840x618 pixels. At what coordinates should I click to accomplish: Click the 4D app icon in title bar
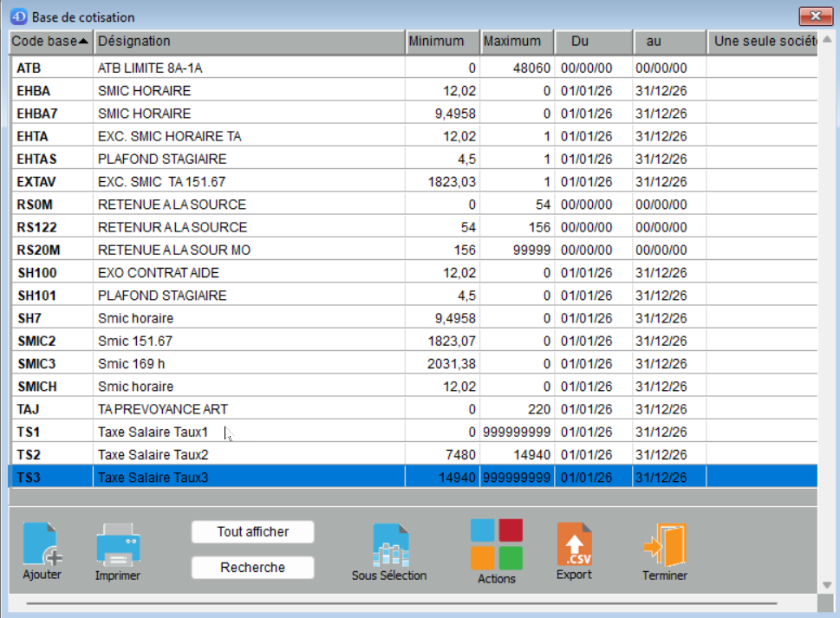pyautogui.click(x=18, y=16)
